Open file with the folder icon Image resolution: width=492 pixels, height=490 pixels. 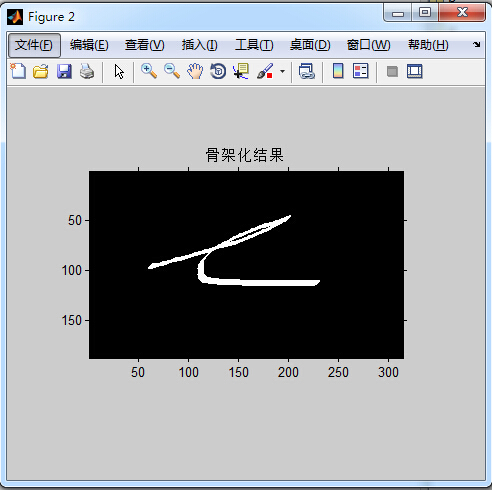[x=41, y=71]
